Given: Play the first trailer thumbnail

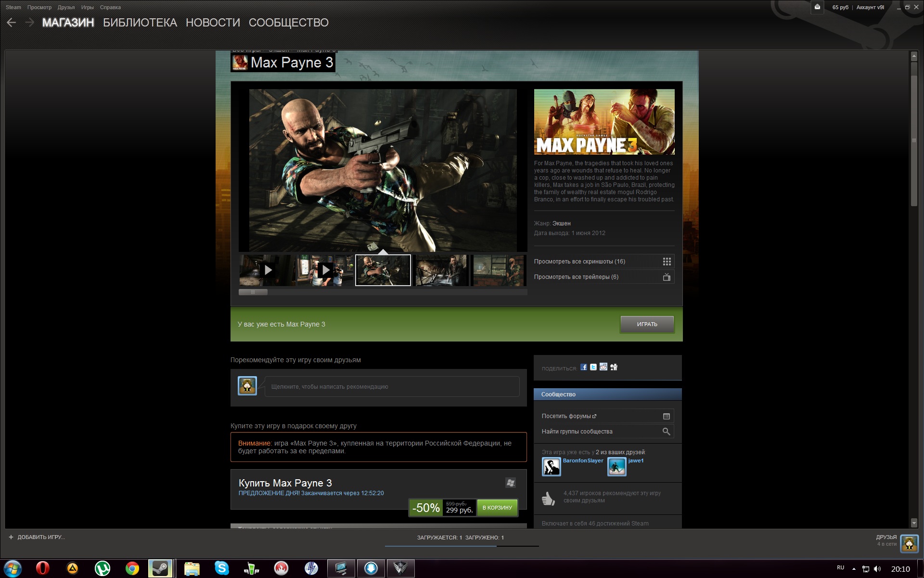Looking at the screenshot, I should pyautogui.click(x=268, y=270).
